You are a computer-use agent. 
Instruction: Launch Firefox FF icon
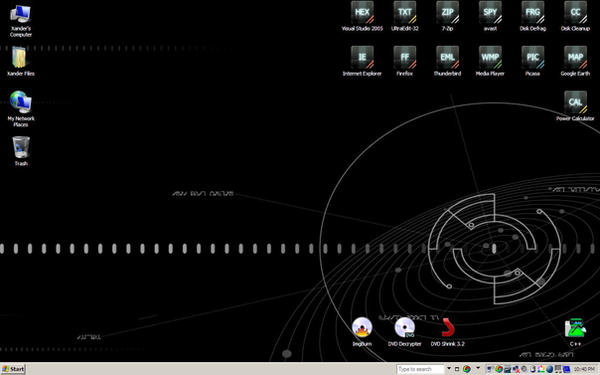click(405, 61)
